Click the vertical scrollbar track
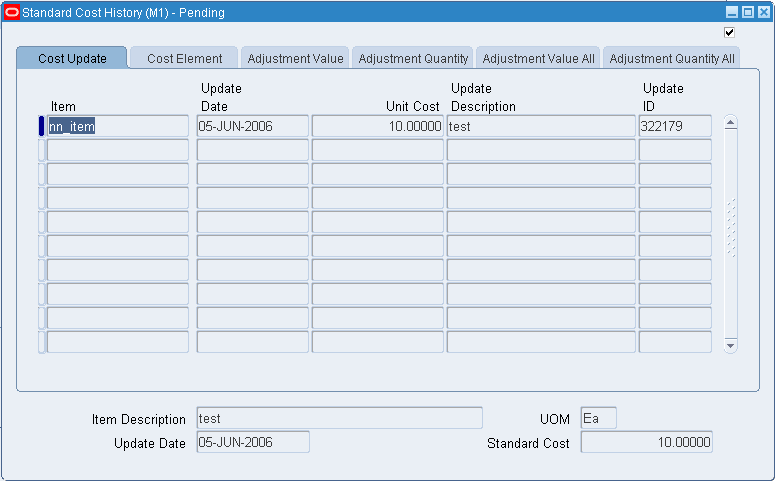The width and height of the screenshot is (775, 481). [731, 234]
